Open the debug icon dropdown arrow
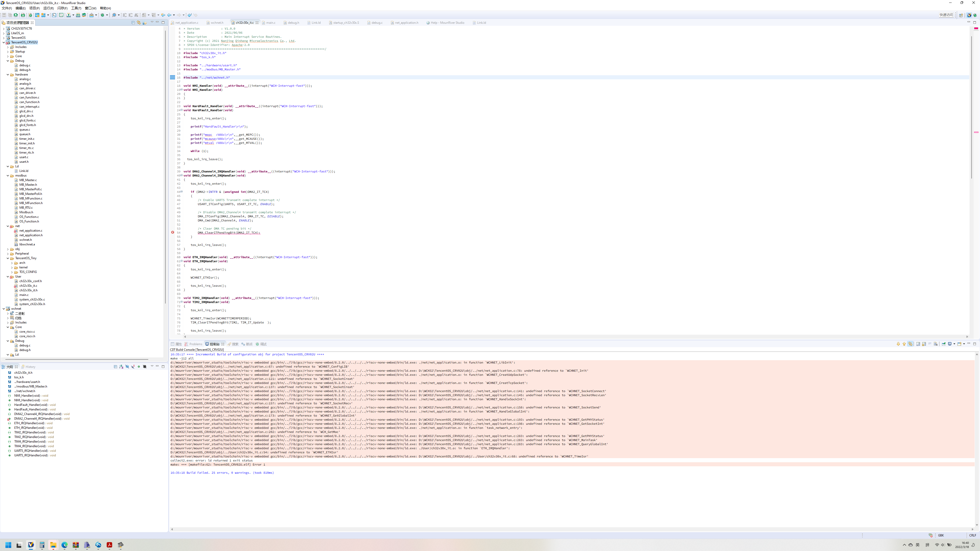The width and height of the screenshot is (980, 551). pos(107,15)
